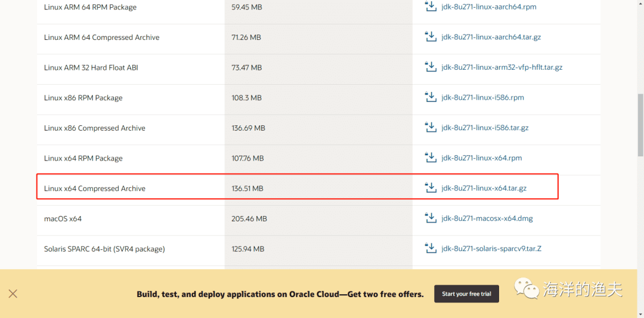This screenshot has width=644, height=318.
Task: Click Start your free trial button
Action: (x=466, y=294)
